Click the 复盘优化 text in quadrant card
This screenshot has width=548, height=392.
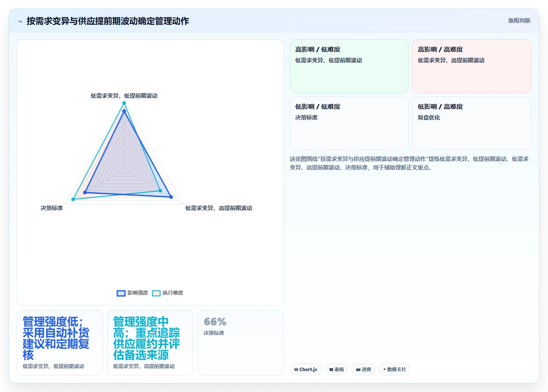[429, 117]
